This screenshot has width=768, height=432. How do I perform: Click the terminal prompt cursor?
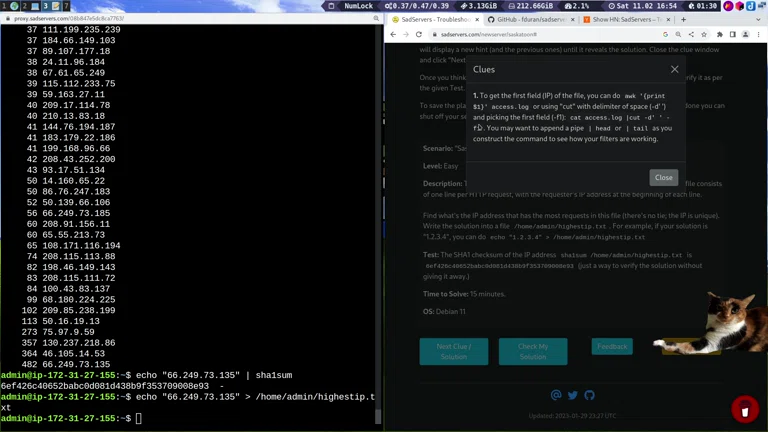tap(139, 418)
